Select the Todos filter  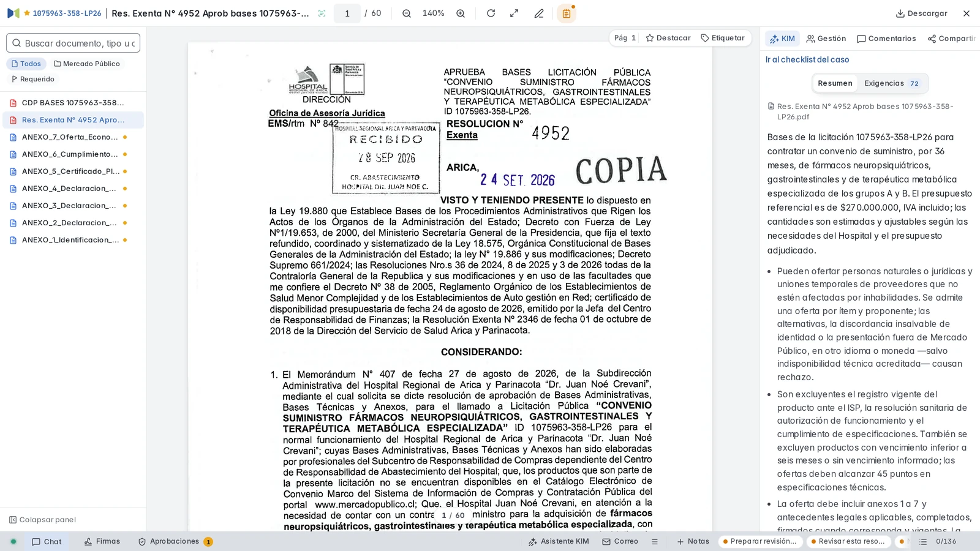26,64
